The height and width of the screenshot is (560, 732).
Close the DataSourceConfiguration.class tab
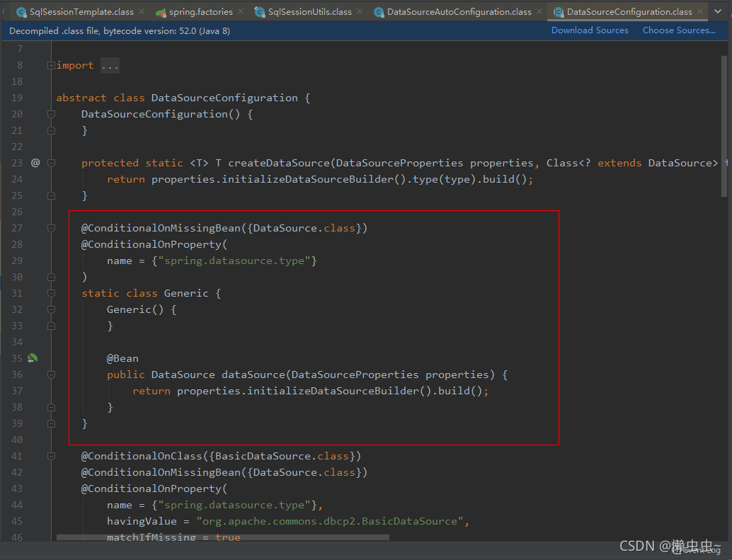tap(699, 11)
